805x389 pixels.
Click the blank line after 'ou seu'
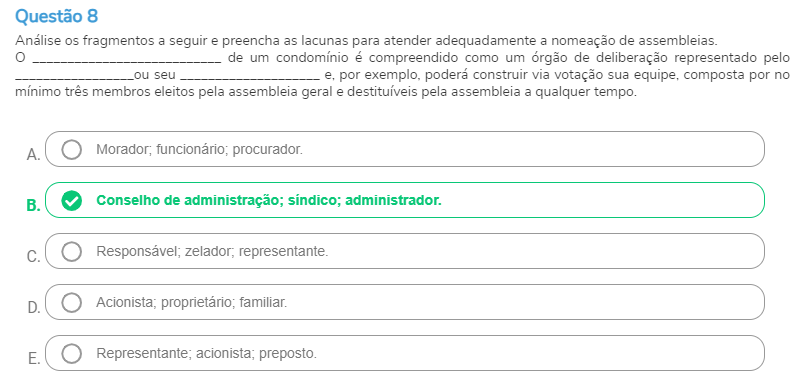click(251, 77)
